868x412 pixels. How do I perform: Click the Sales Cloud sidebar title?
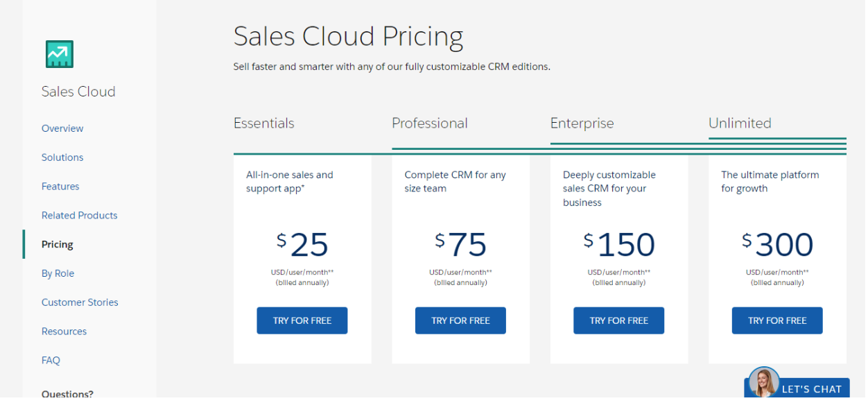pos(78,92)
